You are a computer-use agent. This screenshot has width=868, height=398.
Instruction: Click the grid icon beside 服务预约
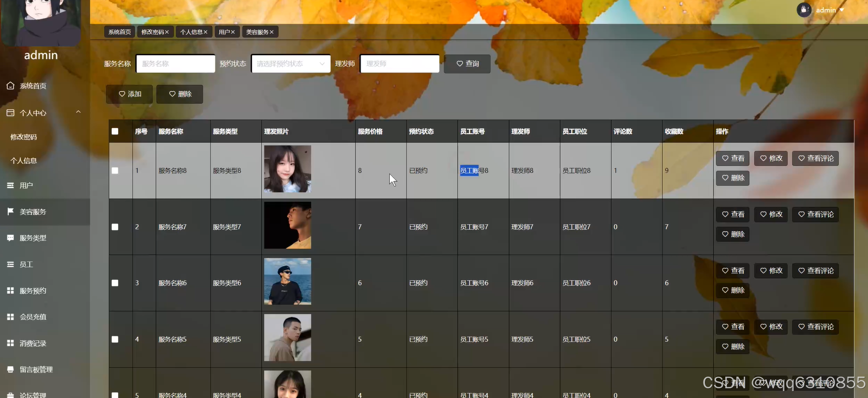[x=10, y=291]
